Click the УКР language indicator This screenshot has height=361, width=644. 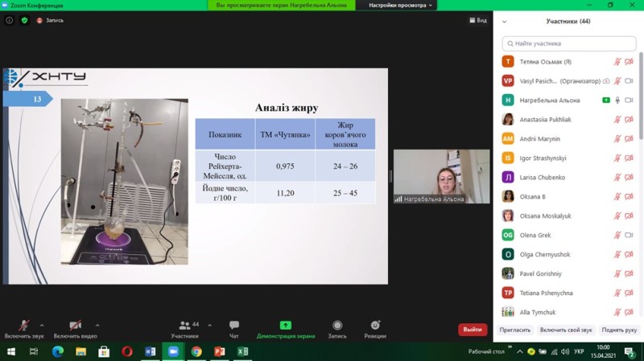[579, 351]
